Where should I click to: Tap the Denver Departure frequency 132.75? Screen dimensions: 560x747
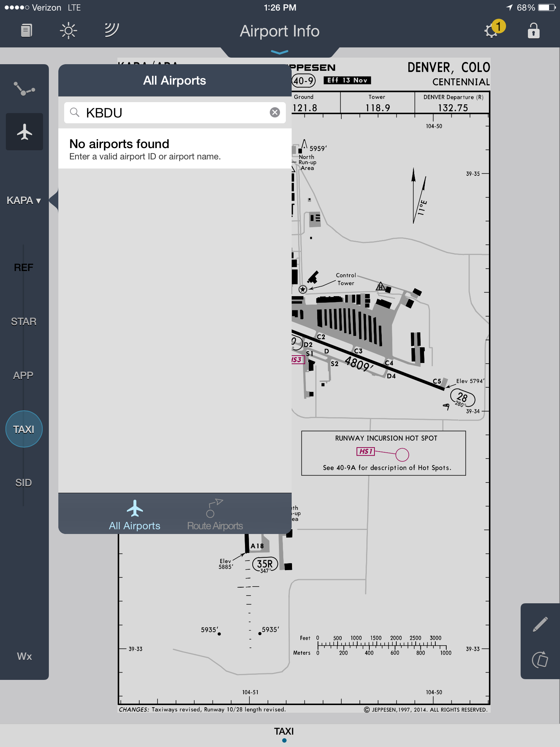(453, 108)
